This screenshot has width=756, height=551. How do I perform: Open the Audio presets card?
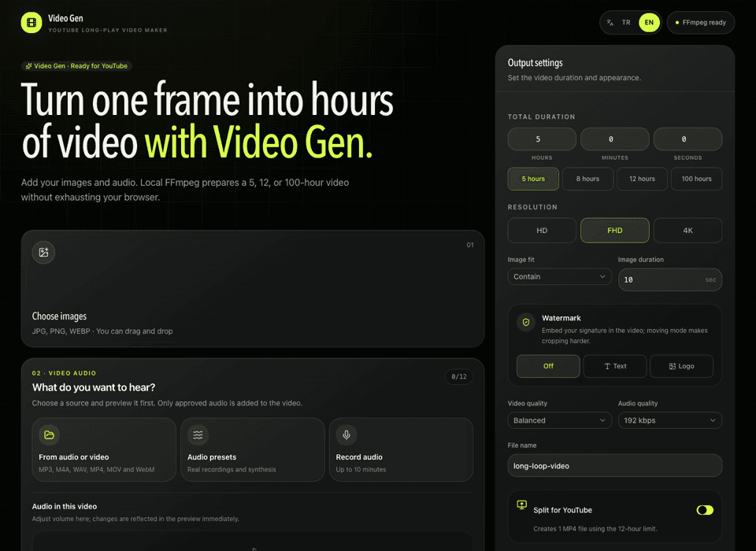pos(253,449)
